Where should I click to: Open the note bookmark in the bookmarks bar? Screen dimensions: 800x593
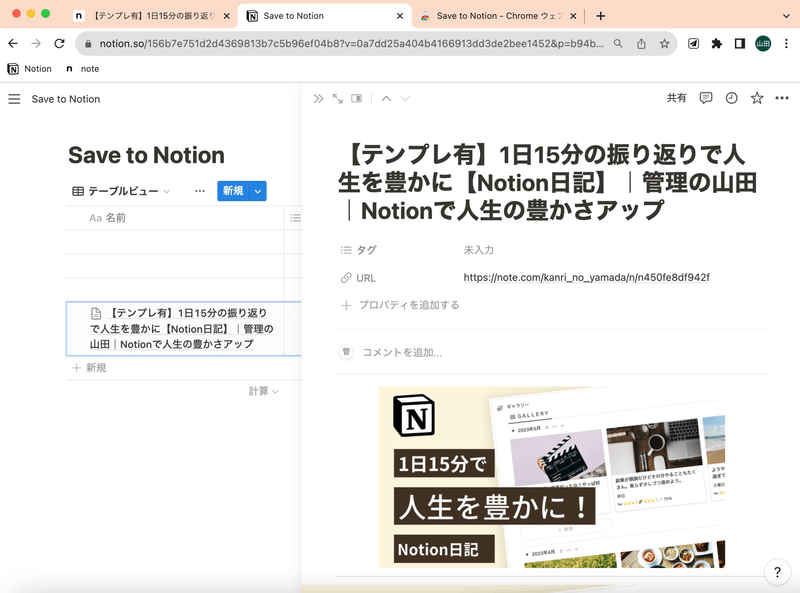83,69
